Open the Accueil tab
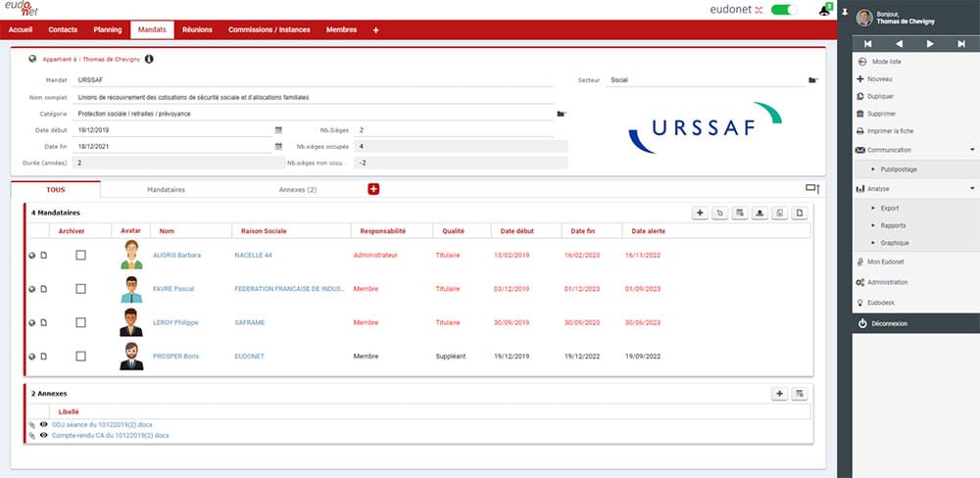The height and width of the screenshot is (478, 980). point(21,30)
